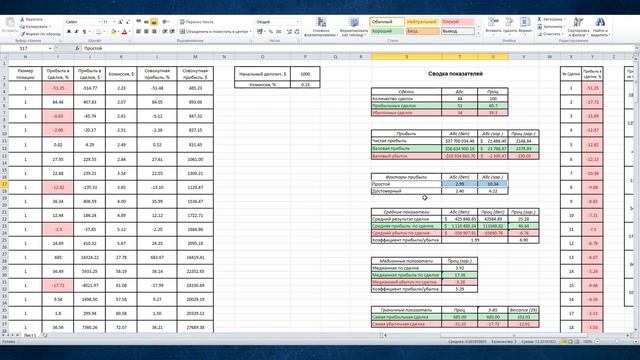The height and width of the screenshot is (360, 640).
Task: Open Sort and Filter menu
Action: tap(578, 27)
